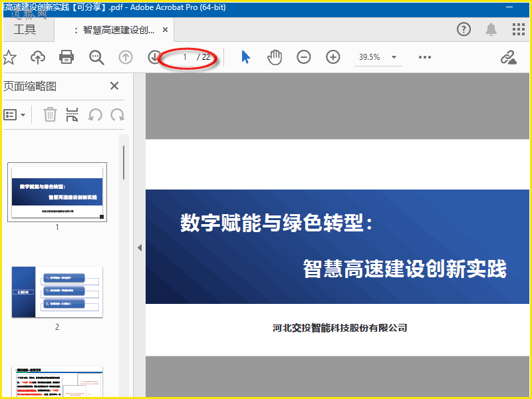The width and height of the screenshot is (532, 399).
Task: Go to next page arrow
Action: pos(154,57)
